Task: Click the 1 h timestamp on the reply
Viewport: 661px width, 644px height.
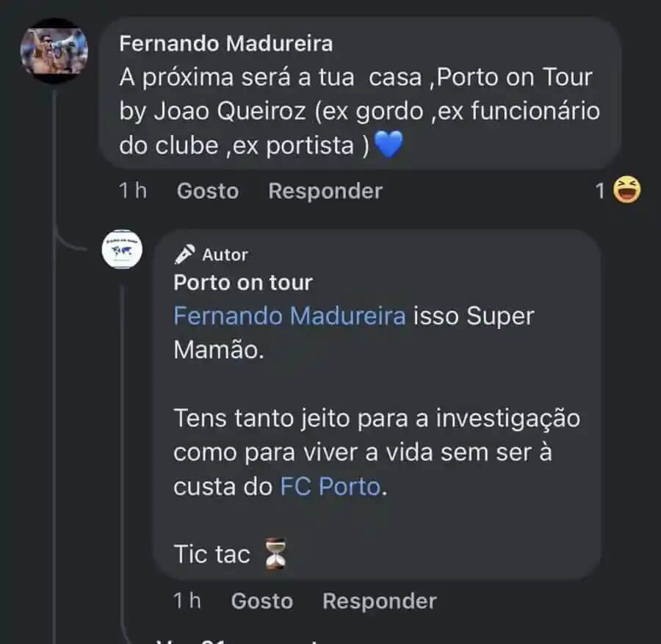Action: (187, 601)
